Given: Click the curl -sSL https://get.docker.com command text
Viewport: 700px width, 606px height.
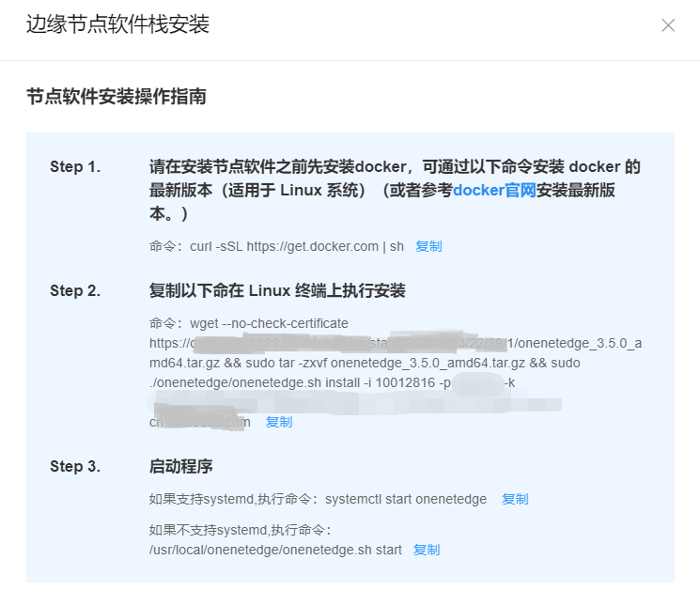Looking at the screenshot, I should [x=297, y=246].
